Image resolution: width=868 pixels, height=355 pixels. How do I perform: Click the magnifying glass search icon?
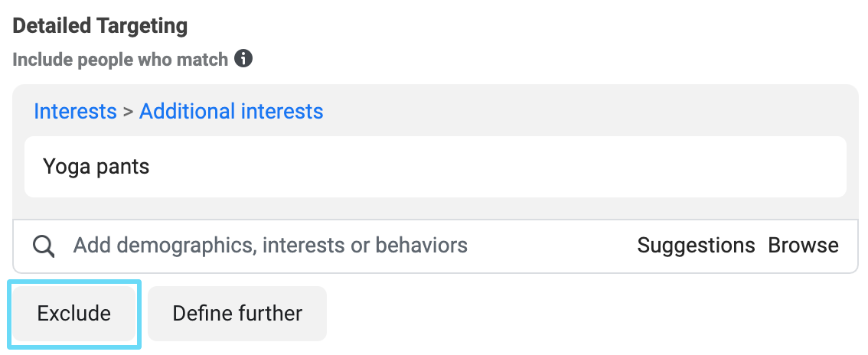44,246
